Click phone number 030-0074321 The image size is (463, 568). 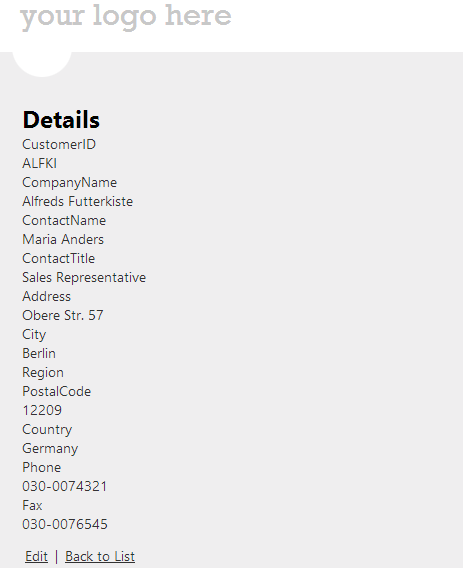click(x=65, y=486)
